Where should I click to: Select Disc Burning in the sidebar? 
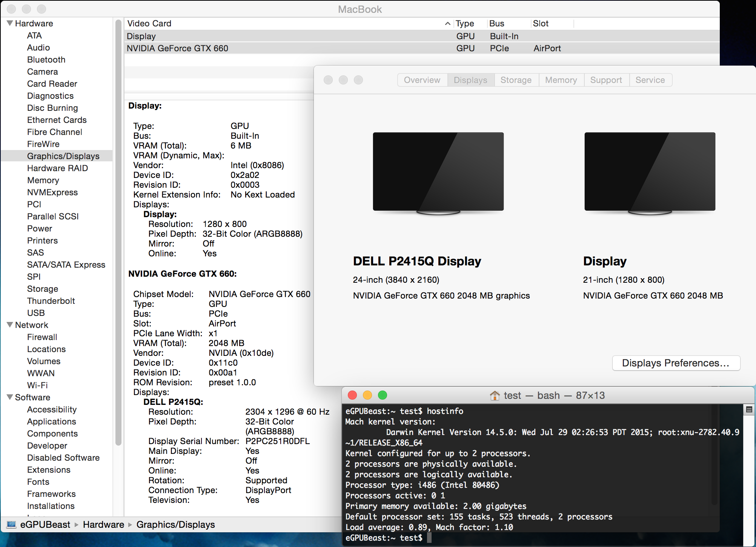[52, 108]
